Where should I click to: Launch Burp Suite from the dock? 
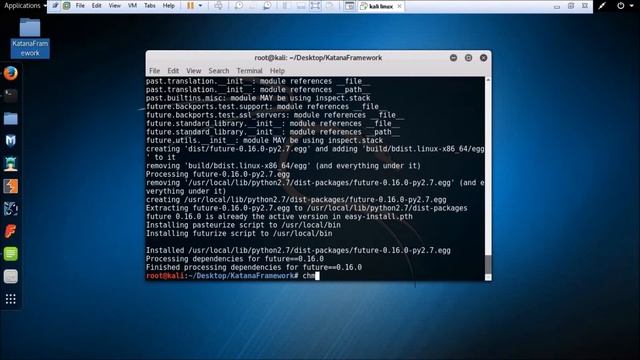11,186
